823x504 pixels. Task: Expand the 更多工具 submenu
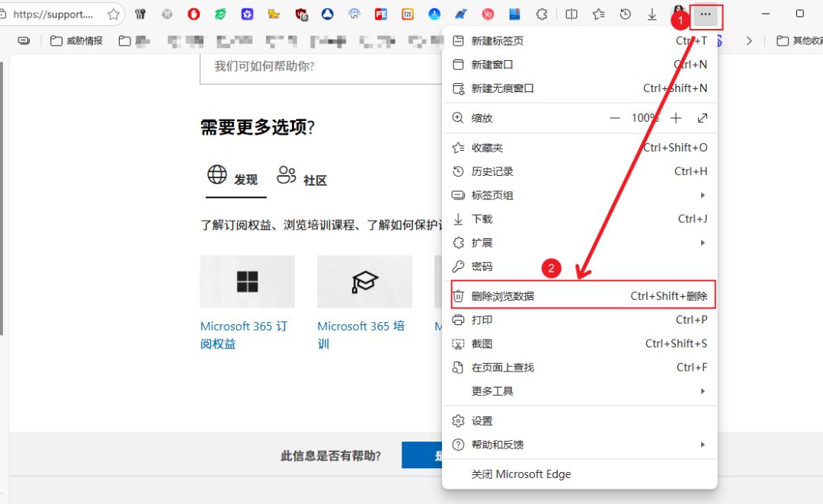(x=579, y=391)
